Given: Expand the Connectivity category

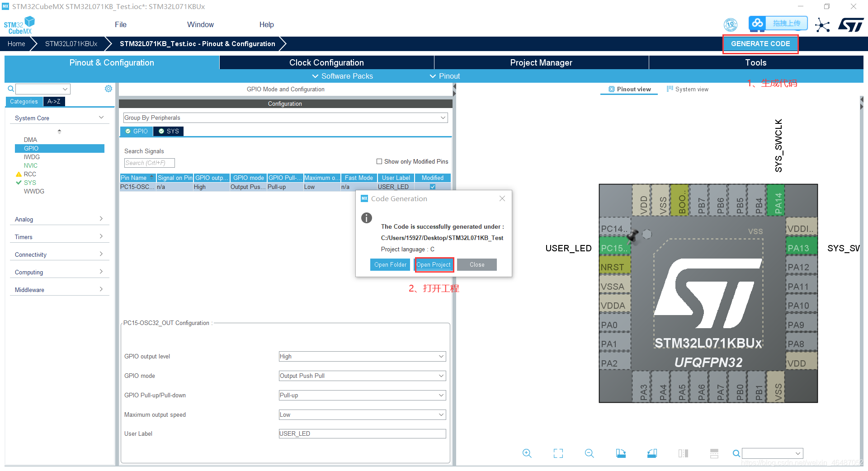Looking at the screenshot, I should 59,254.
